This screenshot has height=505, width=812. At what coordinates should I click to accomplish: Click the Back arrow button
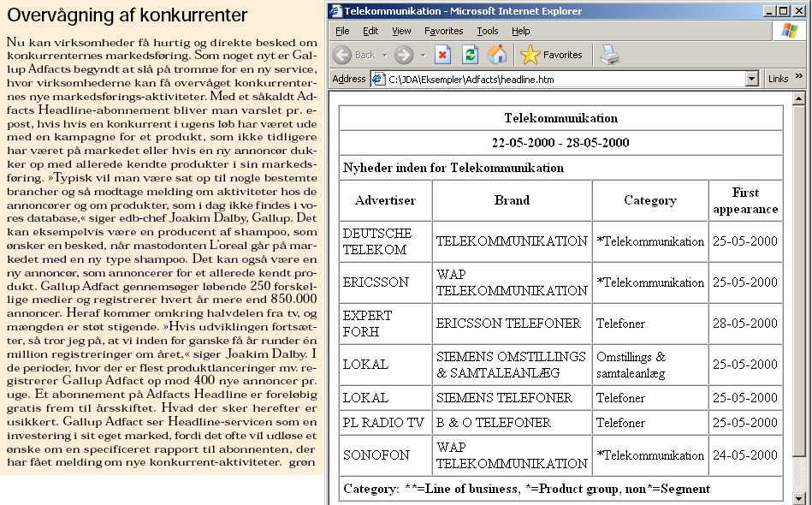pyautogui.click(x=342, y=55)
